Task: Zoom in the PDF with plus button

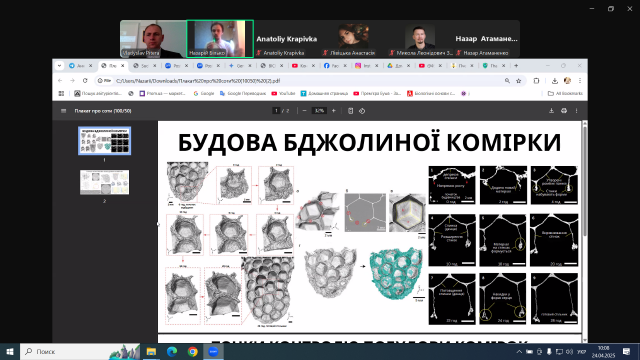Action: tap(333, 111)
